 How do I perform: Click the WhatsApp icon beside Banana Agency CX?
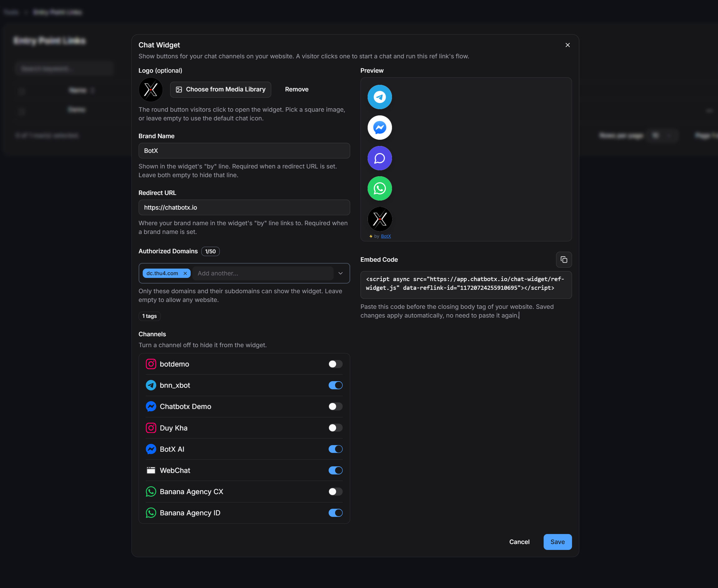point(151,492)
